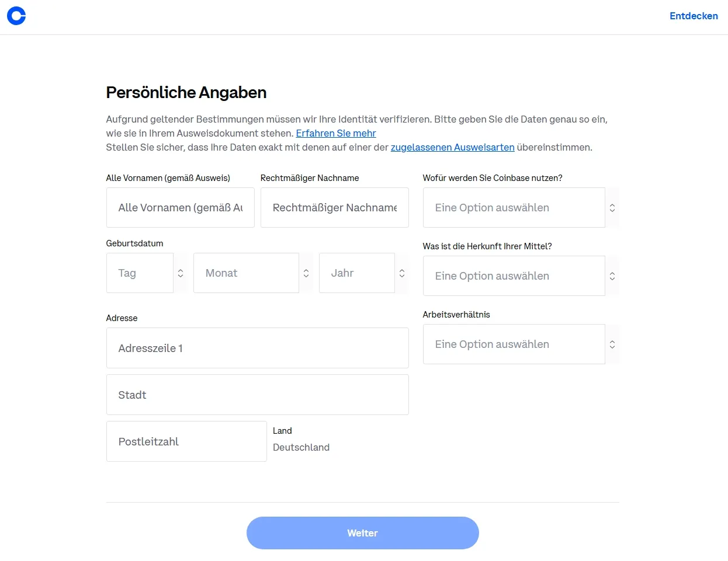728x561 pixels.
Task: Open the Arbeitsverhältnis dropdown
Action: [x=514, y=344]
